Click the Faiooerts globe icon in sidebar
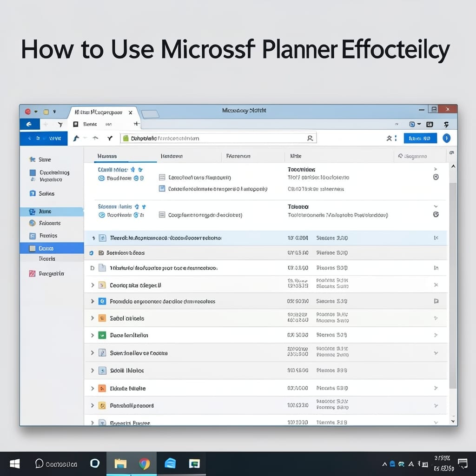The image size is (476, 476). click(x=32, y=223)
